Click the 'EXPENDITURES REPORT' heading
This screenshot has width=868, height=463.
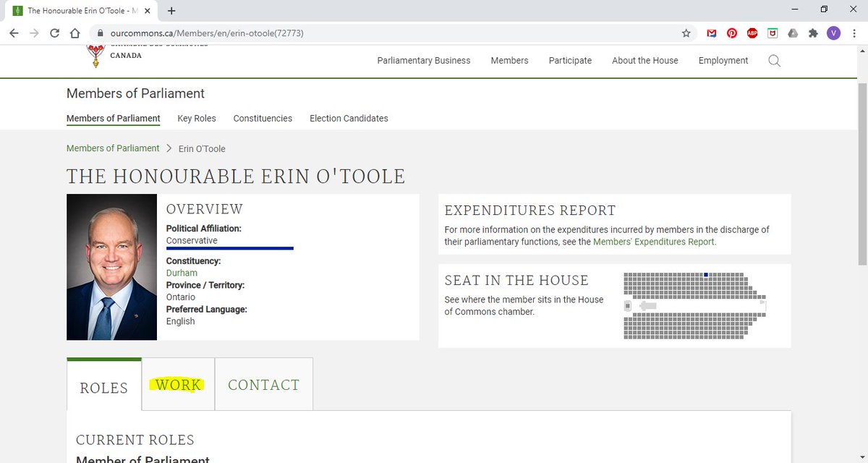pyautogui.click(x=530, y=211)
